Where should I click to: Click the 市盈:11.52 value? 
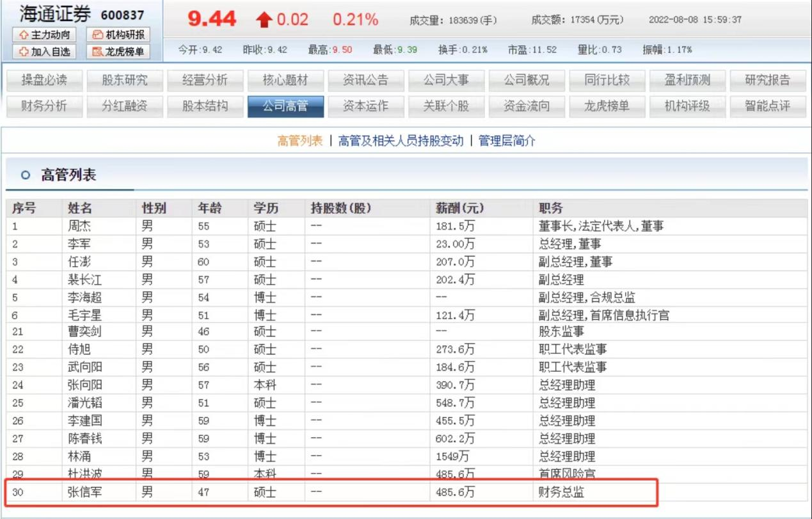pos(532,49)
